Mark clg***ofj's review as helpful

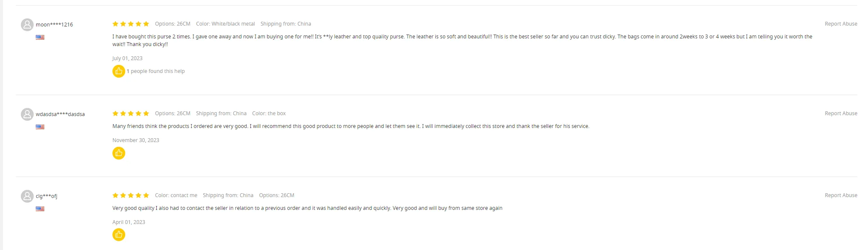coord(119,235)
